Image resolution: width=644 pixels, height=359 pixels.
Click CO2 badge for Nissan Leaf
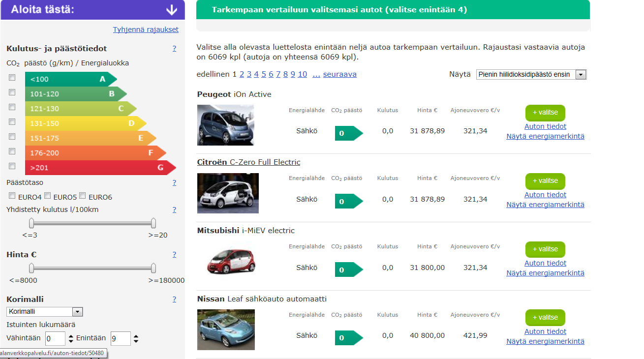(349, 338)
